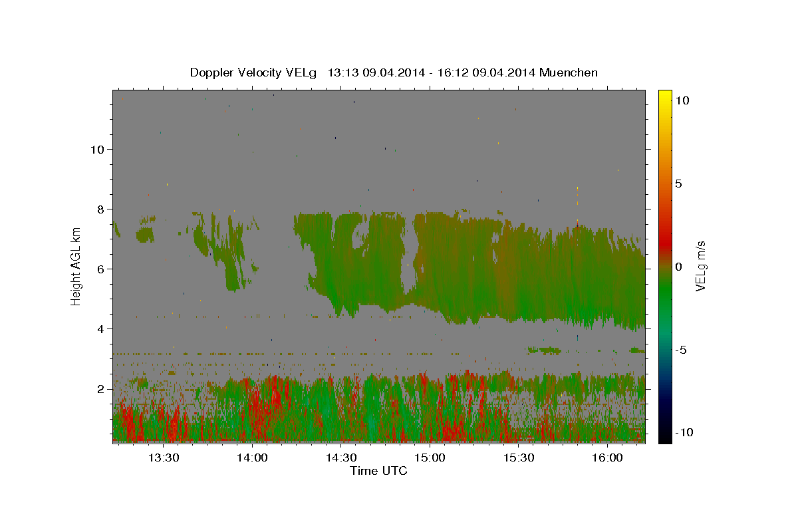The height and width of the screenshot is (532, 798).
Task: Click the colorbar label 5
Action: point(678,184)
